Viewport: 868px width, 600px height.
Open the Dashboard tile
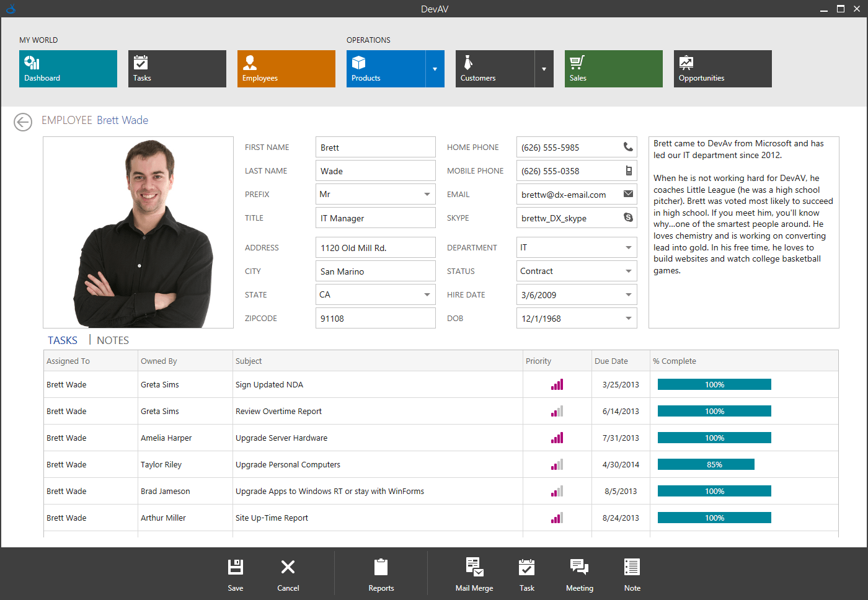click(68, 69)
